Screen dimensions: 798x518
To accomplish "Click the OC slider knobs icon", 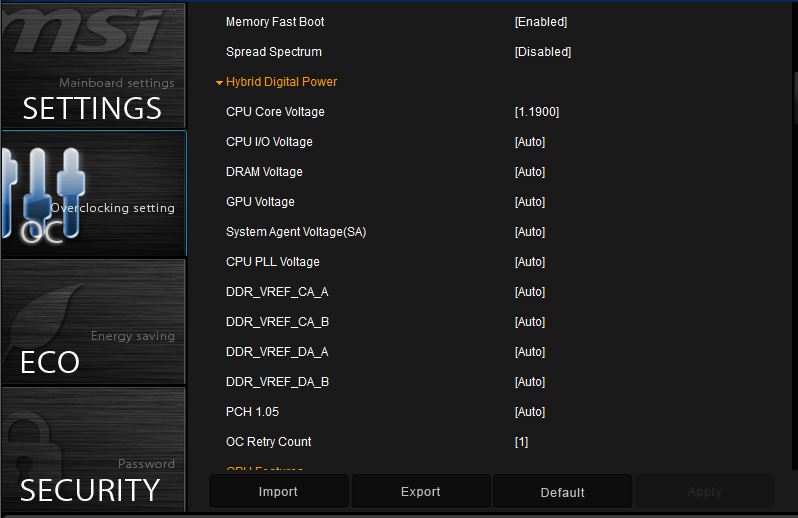I will coord(43,193).
